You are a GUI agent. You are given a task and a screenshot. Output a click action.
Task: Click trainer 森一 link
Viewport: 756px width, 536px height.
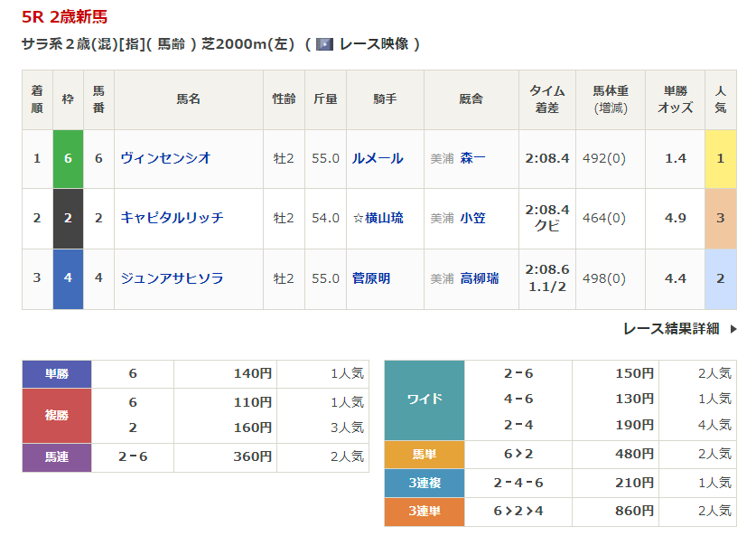(x=472, y=158)
